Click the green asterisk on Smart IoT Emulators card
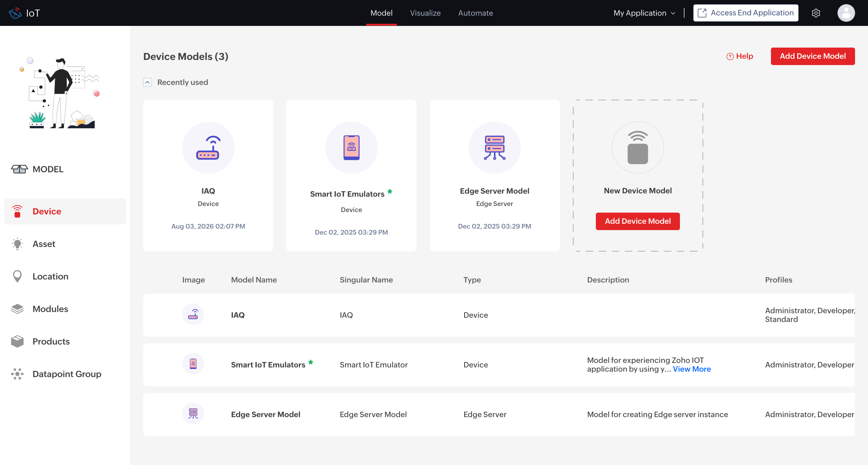The height and width of the screenshot is (465, 868). 390,192
